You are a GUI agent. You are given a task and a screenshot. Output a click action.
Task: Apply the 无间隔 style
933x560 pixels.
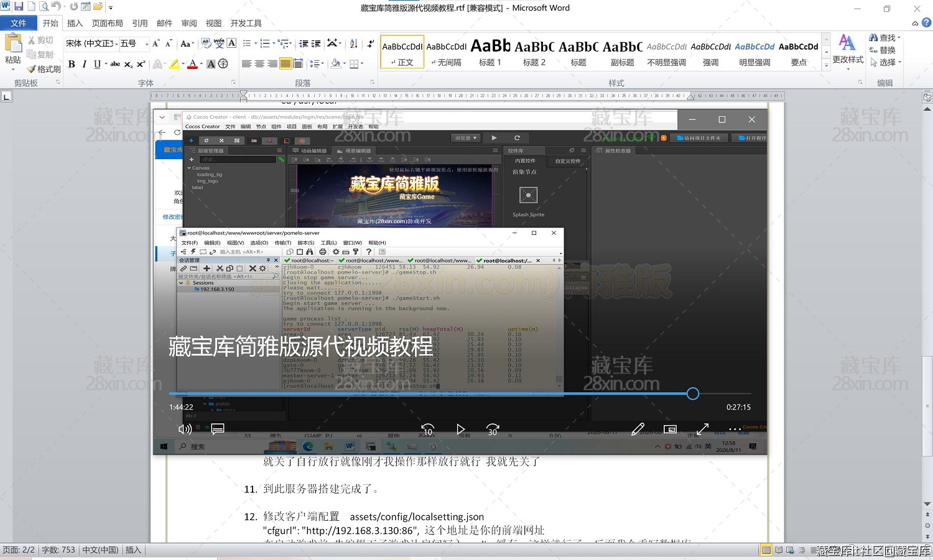tap(447, 52)
